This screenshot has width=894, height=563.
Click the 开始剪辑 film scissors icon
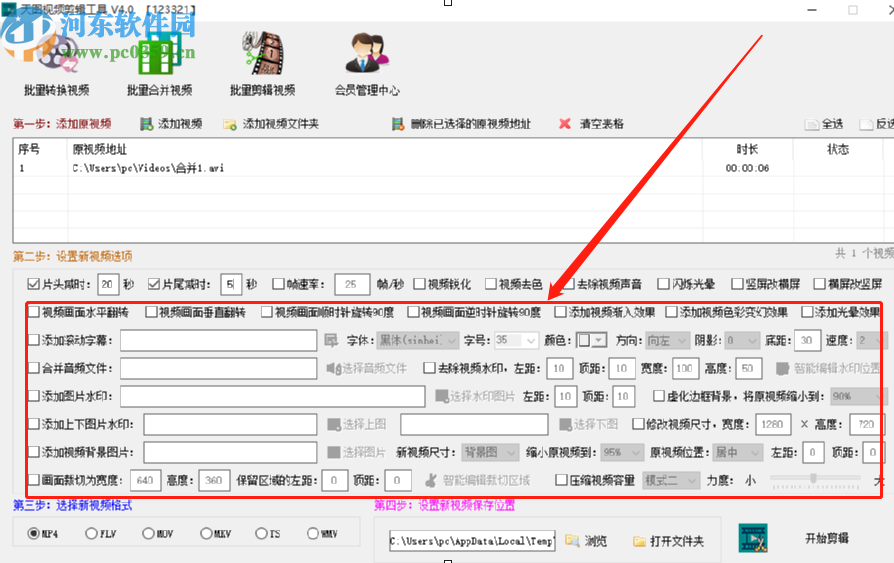[x=753, y=538]
